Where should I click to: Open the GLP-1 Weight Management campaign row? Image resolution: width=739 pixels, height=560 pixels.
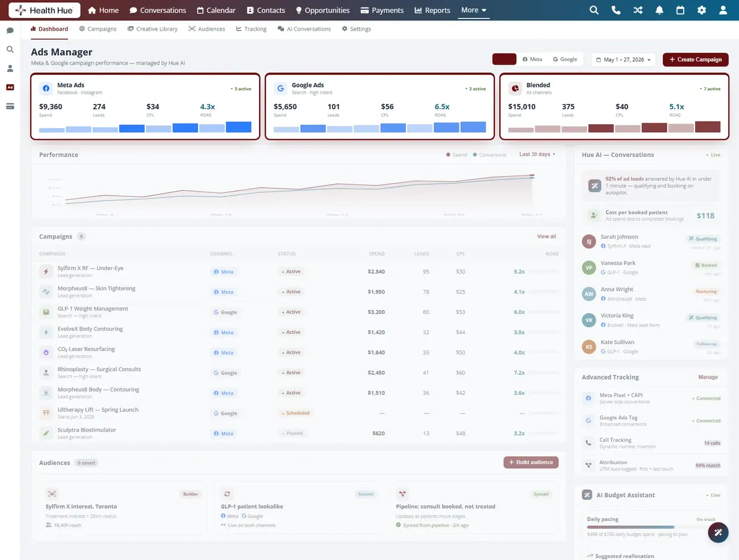coord(298,312)
